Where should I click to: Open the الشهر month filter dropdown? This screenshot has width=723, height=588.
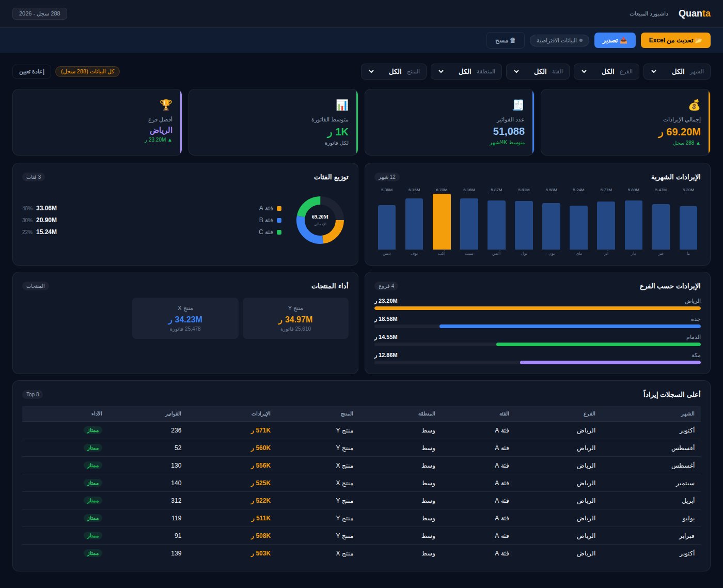click(677, 72)
